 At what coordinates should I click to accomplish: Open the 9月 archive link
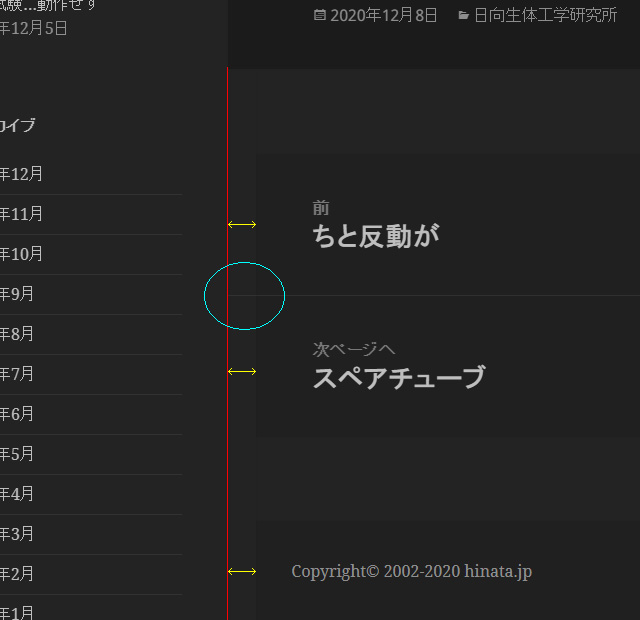pyautogui.click(x=17, y=294)
